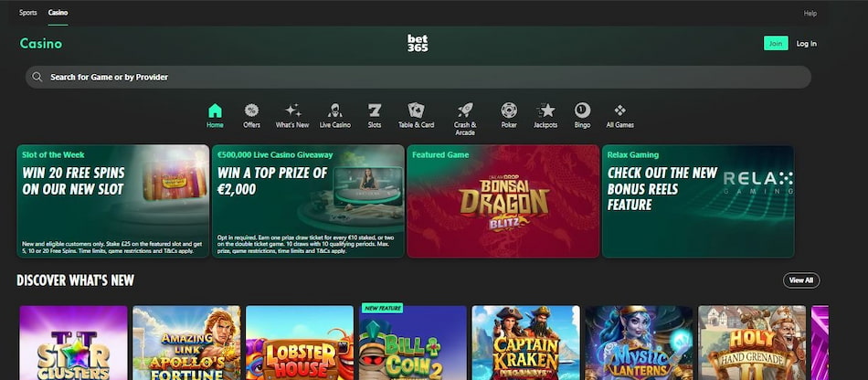Image resolution: width=868 pixels, height=380 pixels.
Task: Open Amazing Link Apollo's Fortune tile
Action: (x=186, y=343)
